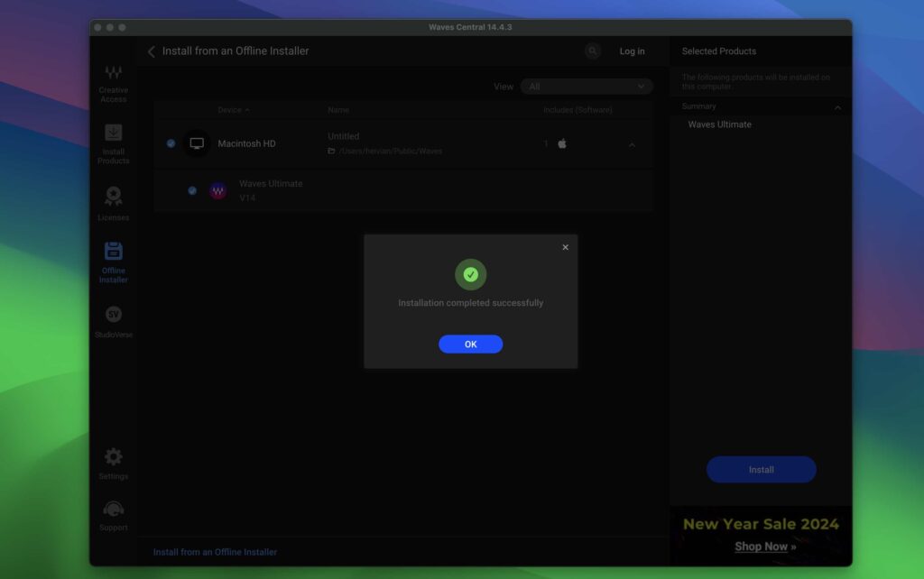The height and width of the screenshot is (579, 924).
Task: Click the Log in link
Action: 632,51
